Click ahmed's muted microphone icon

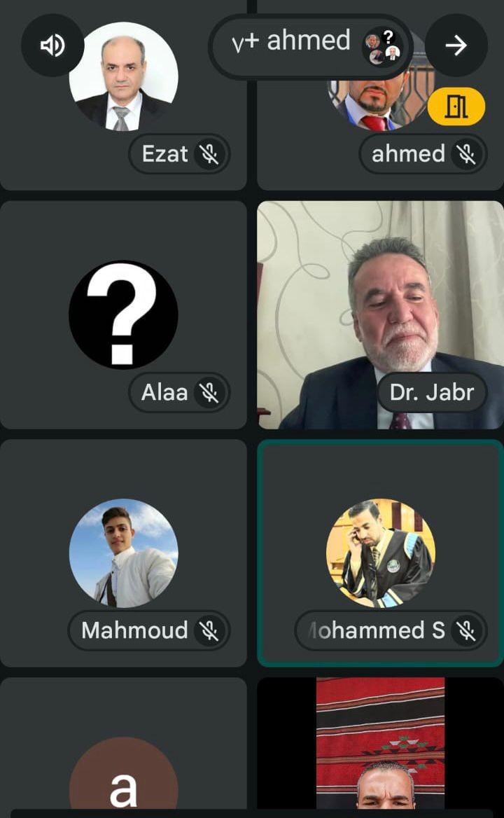(x=465, y=154)
